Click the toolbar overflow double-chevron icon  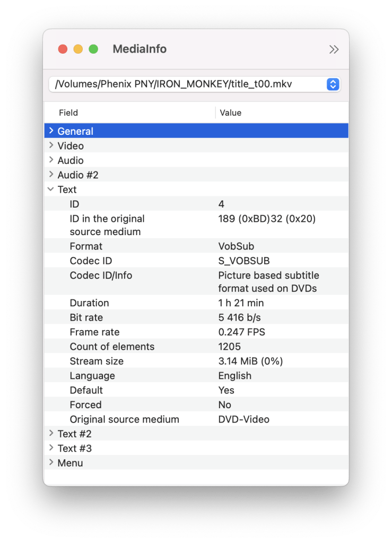pos(334,49)
